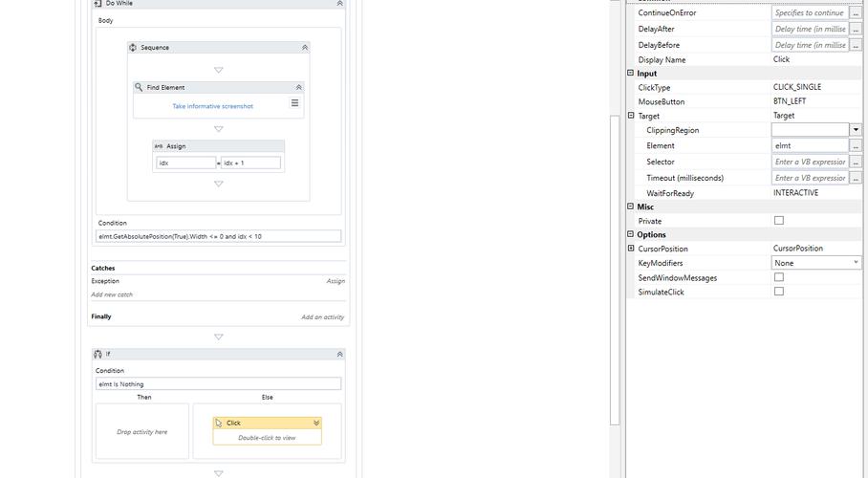Collapse the Misc property section
This screenshot has height=478, width=868.
pos(631,206)
